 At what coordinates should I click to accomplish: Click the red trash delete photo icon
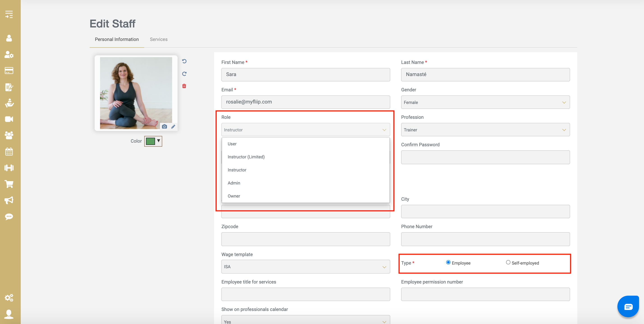184,86
